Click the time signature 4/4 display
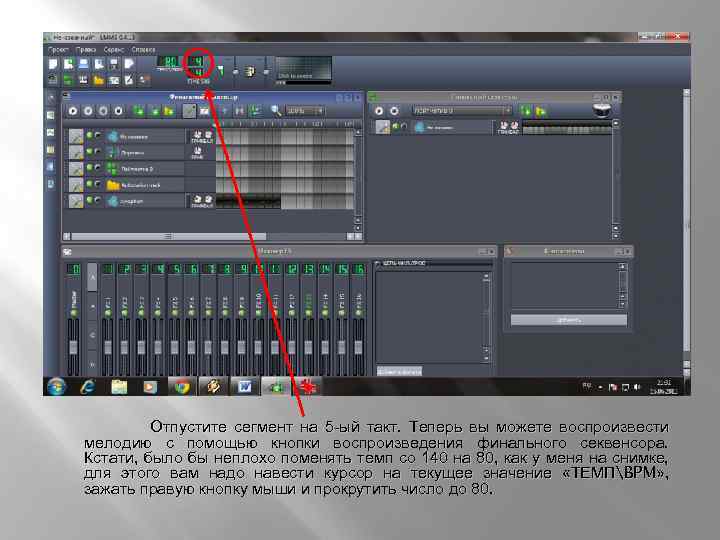Viewport: 720px width, 540px height. coord(197,67)
